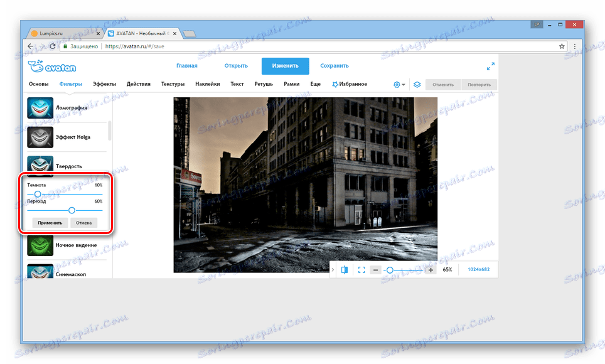Screen dimensions: 605x364
Task: Close the Lumpics.ru browser tab
Action: [98, 34]
